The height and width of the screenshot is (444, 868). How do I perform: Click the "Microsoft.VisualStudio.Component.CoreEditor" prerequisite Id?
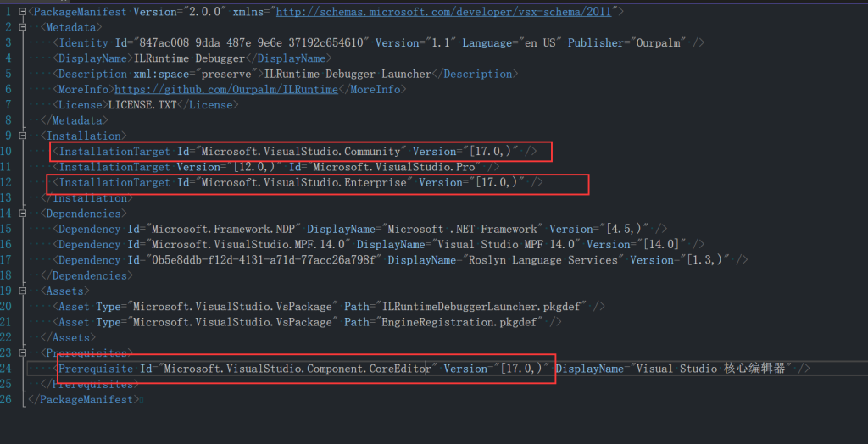click(x=298, y=368)
